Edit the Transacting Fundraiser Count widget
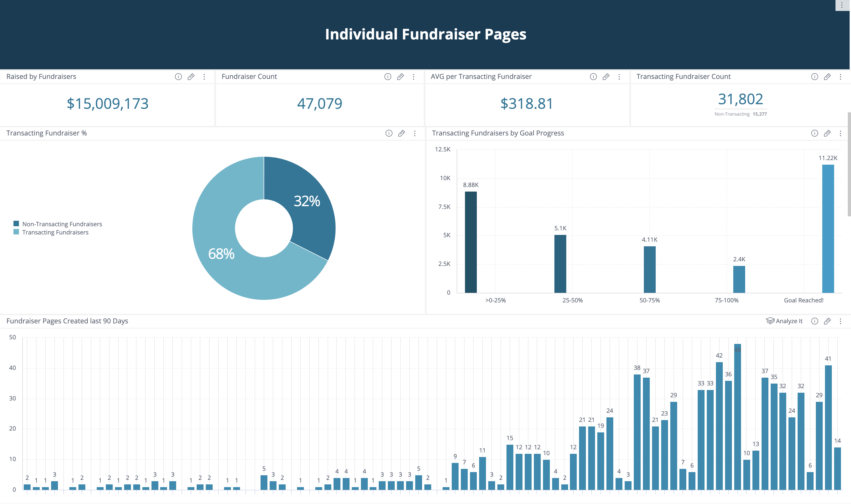Screen dimensions: 851x504 coord(827,77)
